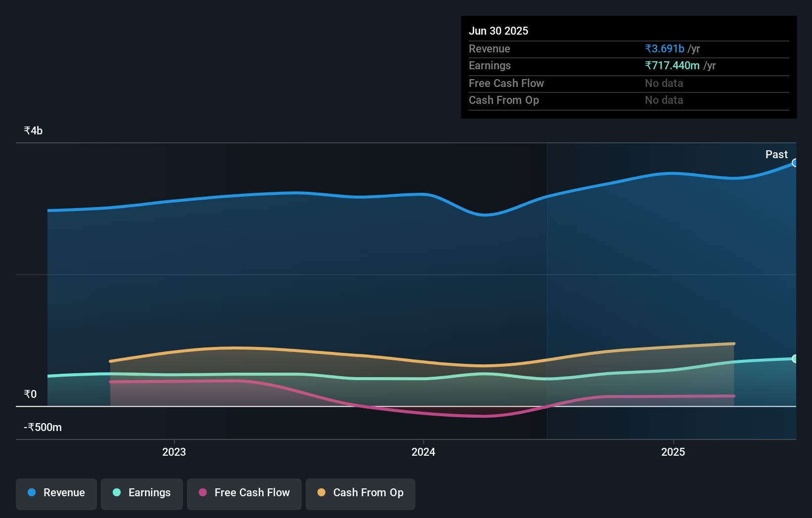
Task: Click the Earnings row label in the tooltip
Action: tap(490, 65)
